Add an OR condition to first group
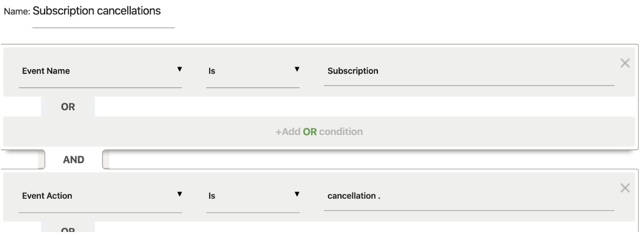Viewport: 644px width, 235px height. (319, 131)
